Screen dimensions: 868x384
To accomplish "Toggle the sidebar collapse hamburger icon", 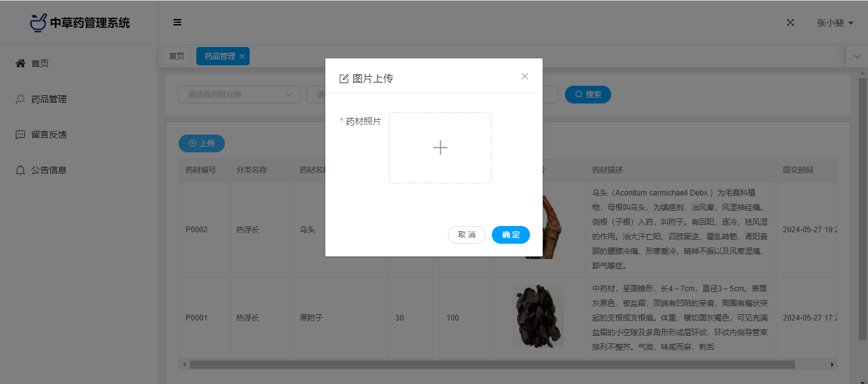I will pos(177,22).
